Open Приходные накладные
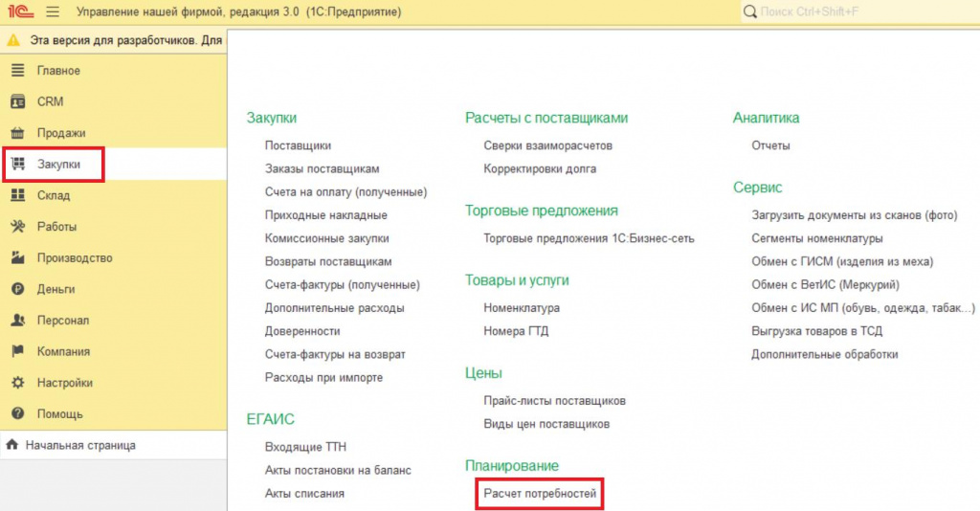The image size is (980, 511). click(x=325, y=215)
